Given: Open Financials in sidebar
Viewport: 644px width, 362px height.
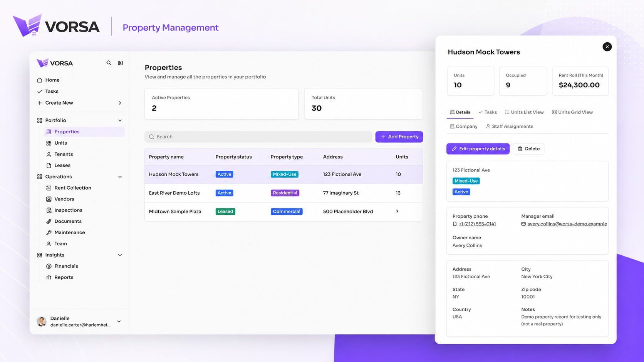Looking at the screenshot, I should click(x=66, y=266).
